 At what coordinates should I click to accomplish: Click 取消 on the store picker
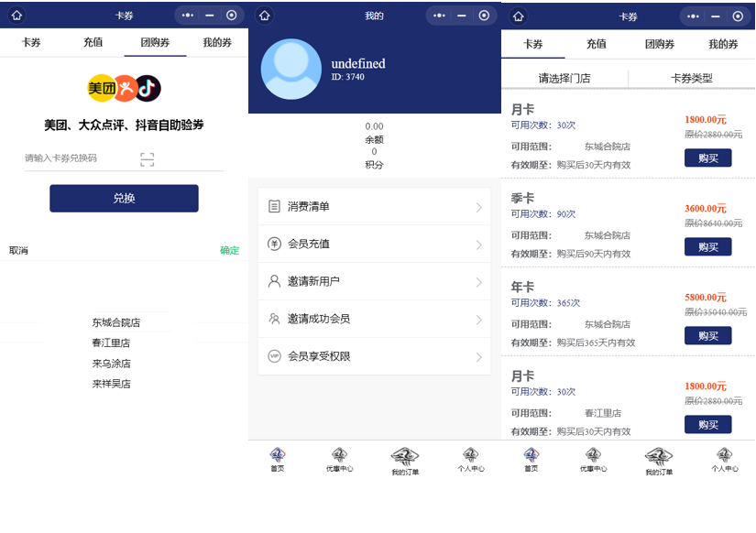[18, 250]
